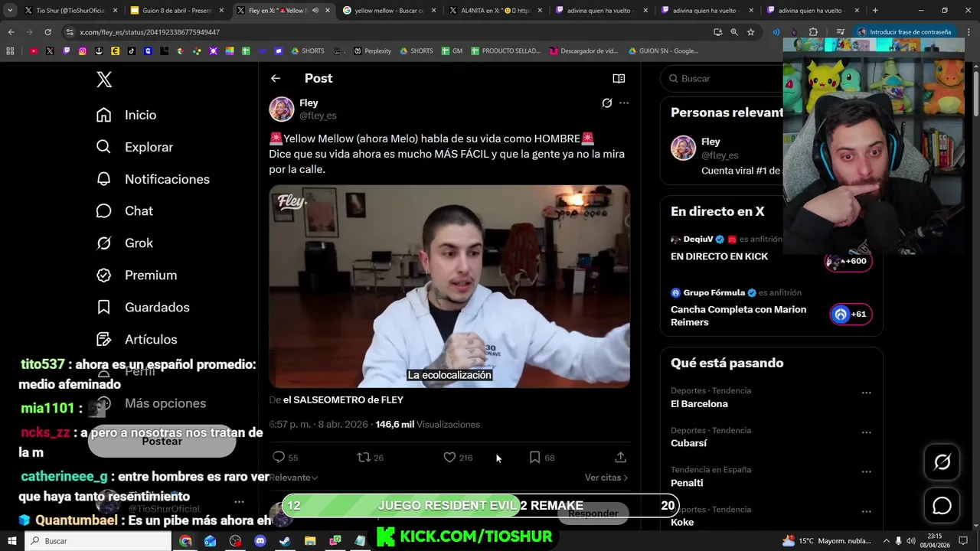Open the Perplexity bookmark

click(372, 51)
